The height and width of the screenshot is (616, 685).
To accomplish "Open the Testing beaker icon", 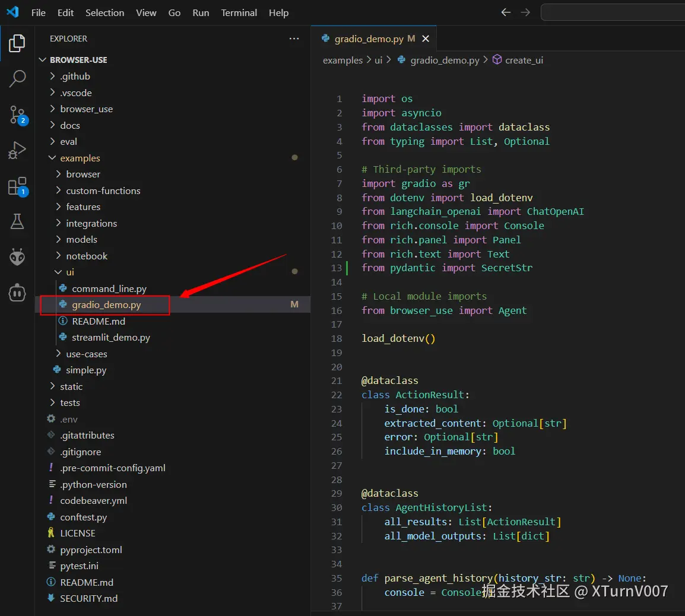I will (x=17, y=221).
